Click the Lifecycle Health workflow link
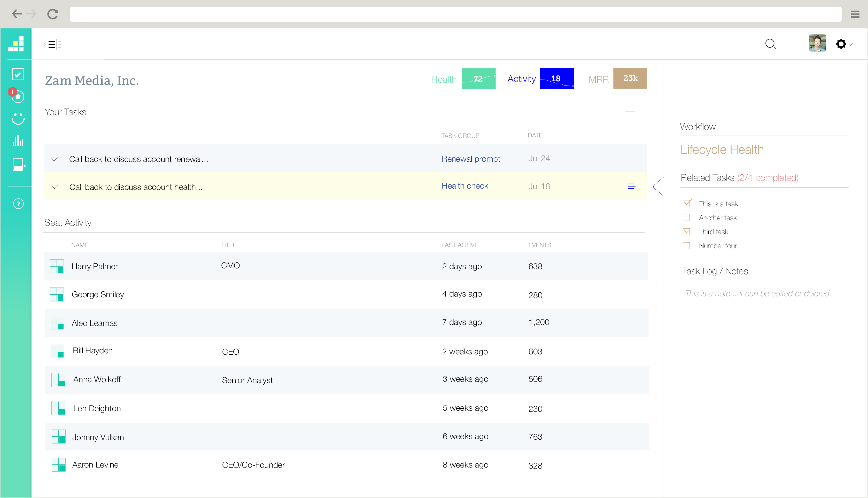Viewport: 868px width, 498px height. (x=722, y=150)
